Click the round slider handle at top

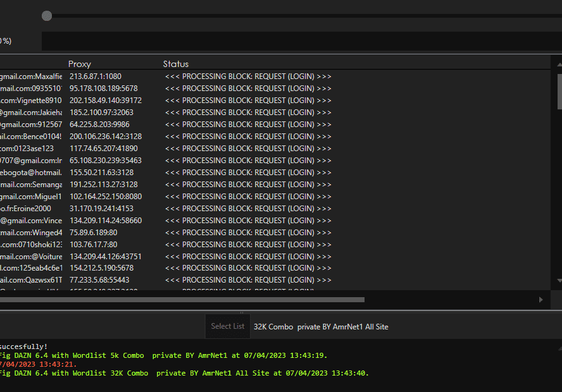47,16
